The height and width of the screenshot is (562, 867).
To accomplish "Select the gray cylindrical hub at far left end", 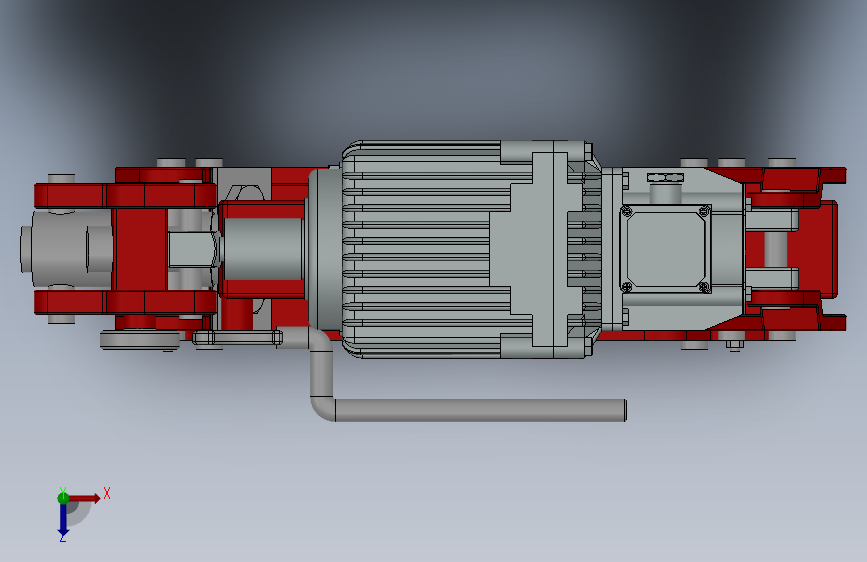I will (x=65, y=249).
